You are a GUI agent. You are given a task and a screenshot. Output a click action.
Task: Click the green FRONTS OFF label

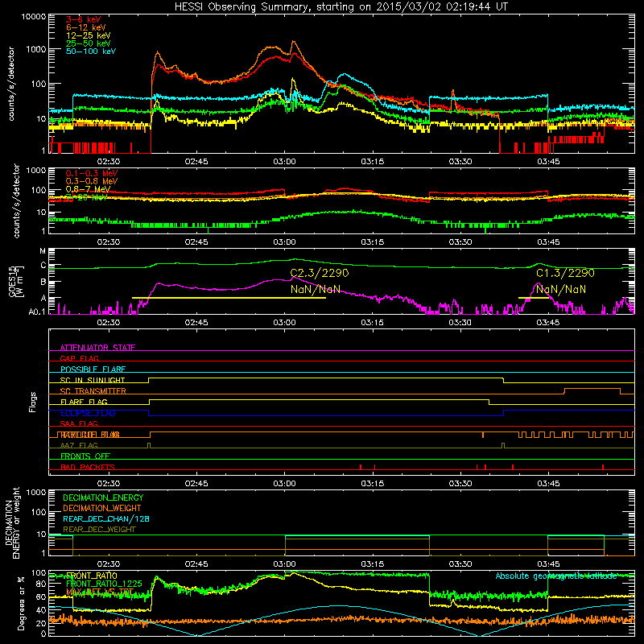point(85,456)
